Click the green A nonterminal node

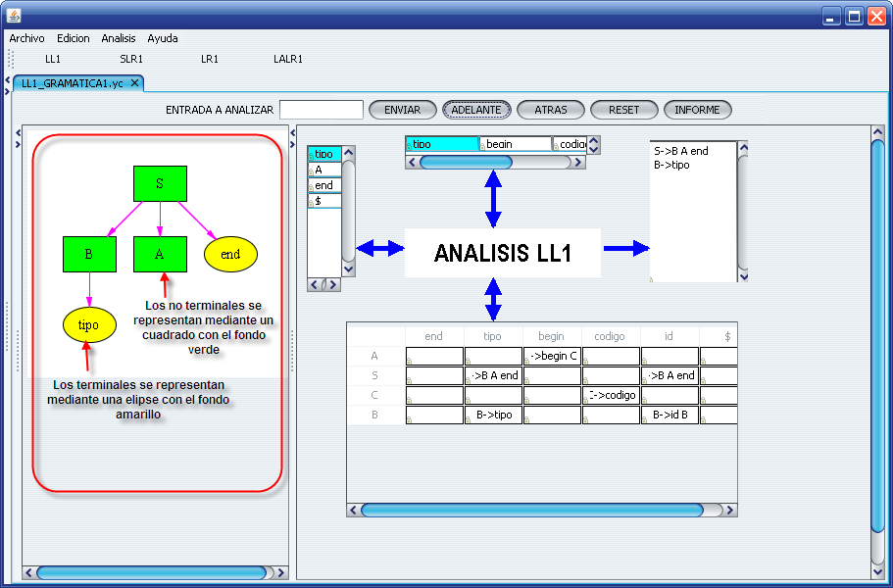click(160, 254)
